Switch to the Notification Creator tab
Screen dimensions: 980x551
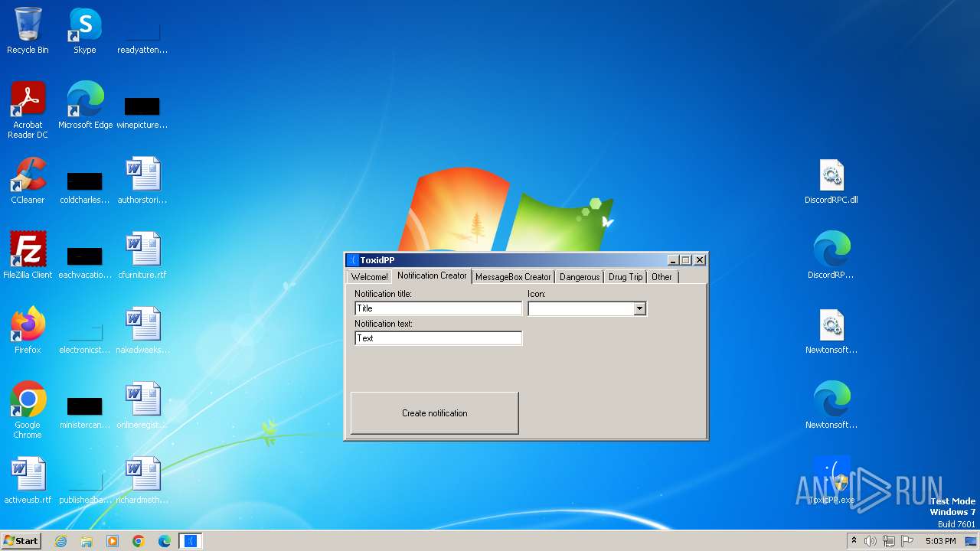coord(432,275)
